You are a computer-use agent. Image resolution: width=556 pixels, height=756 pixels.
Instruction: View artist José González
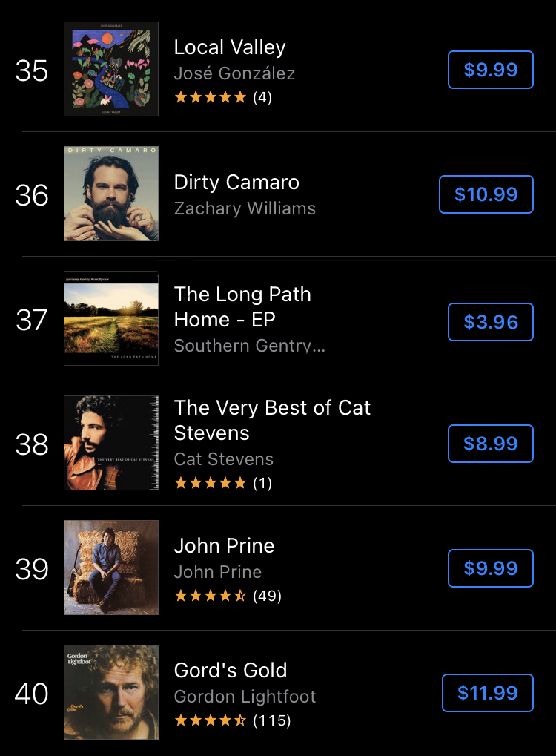(234, 73)
